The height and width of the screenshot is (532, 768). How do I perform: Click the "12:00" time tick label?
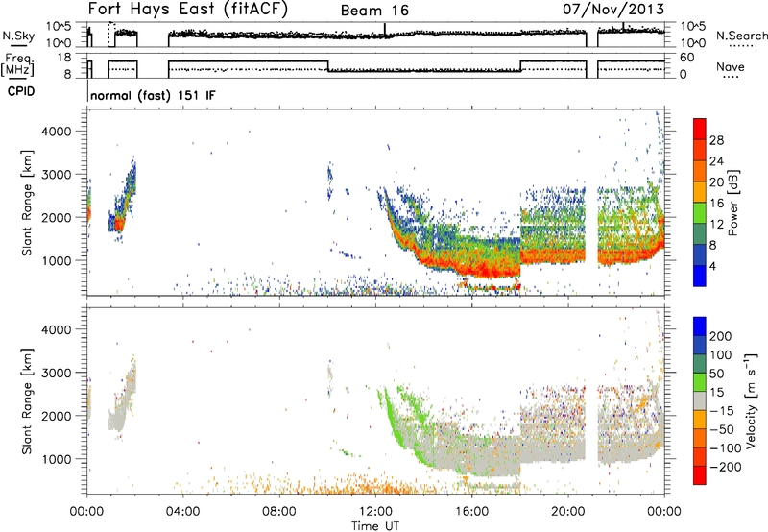pyautogui.click(x=375, y=512)
